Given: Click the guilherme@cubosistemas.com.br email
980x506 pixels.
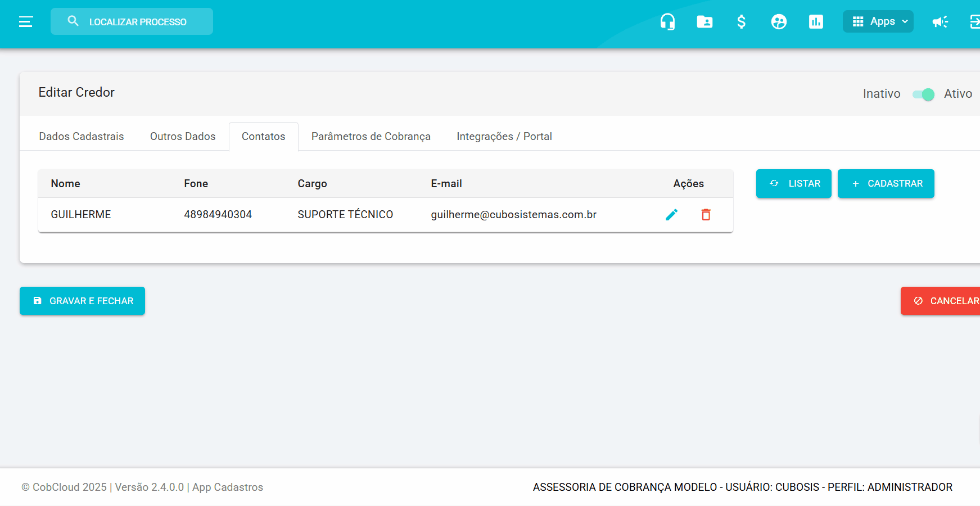Looking at the screenshot, I should pos(514,215).
